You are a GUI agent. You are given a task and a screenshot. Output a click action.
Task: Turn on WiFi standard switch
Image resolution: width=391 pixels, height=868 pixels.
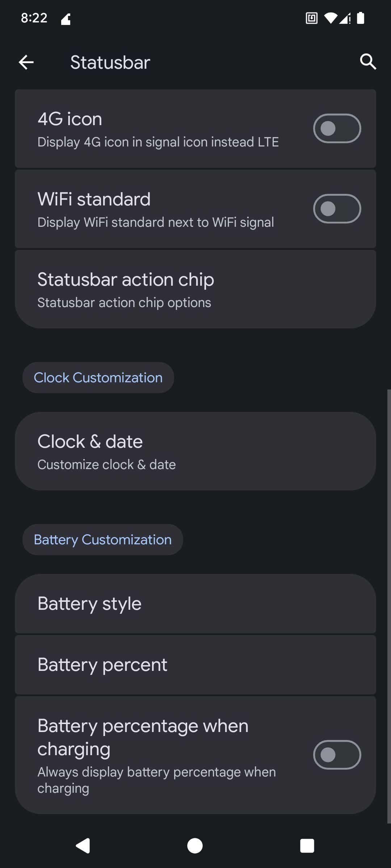337,209
